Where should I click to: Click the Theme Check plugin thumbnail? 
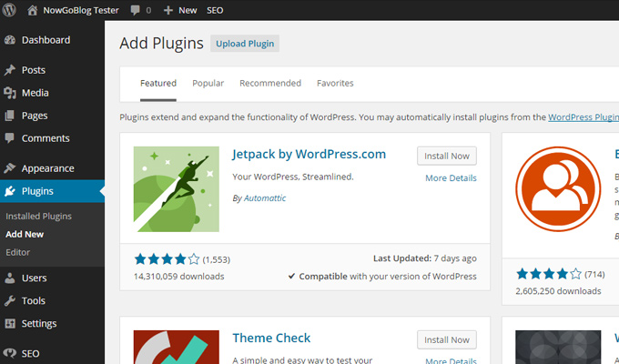(x=177, y=347)
